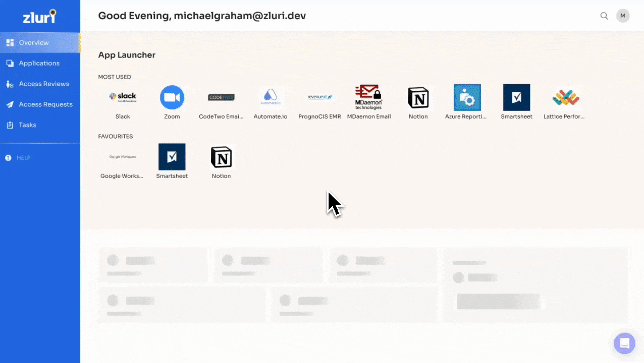
Task: Open the Automate.io app icon
Action: pyautogui.click(x=271, y=97)
